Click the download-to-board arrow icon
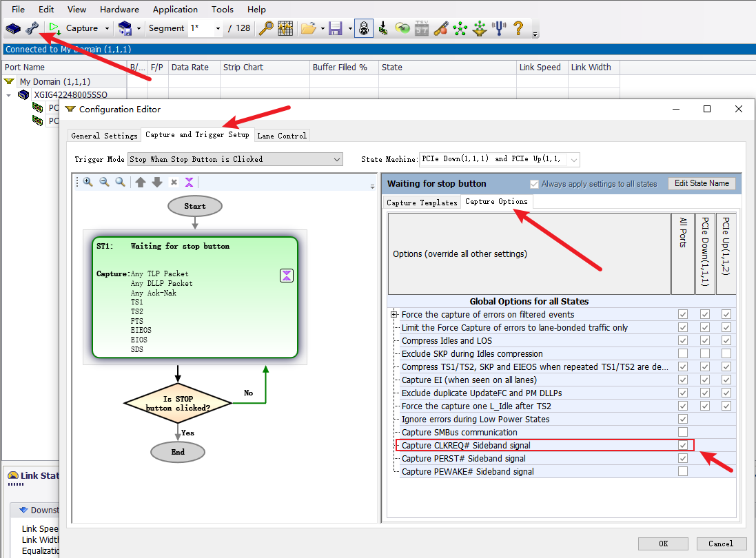 [x=383, y=28]
